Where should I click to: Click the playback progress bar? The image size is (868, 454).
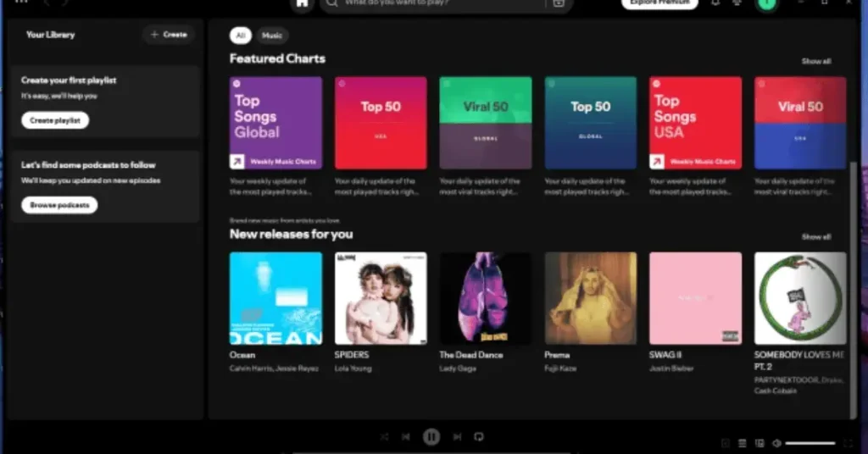pyautogui.click(x=431, y=452)
